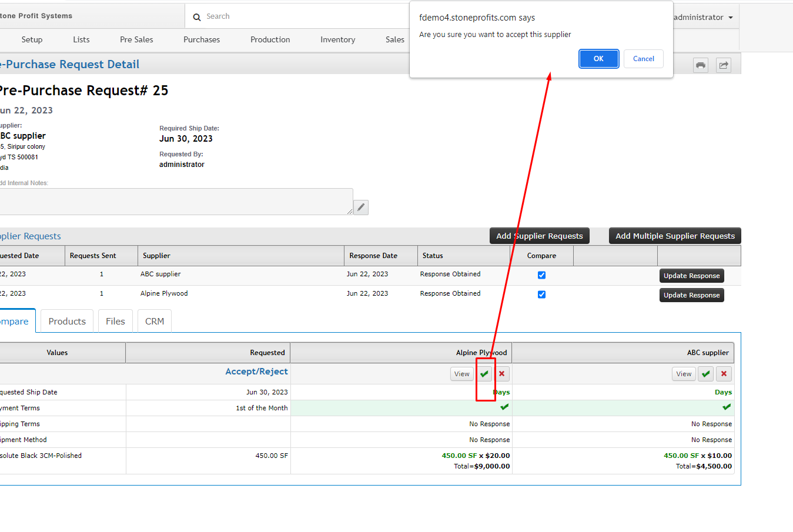Click Alpine Plywood in supplier requests table
This screenshot has width=793, height=532.
(164, 293)
